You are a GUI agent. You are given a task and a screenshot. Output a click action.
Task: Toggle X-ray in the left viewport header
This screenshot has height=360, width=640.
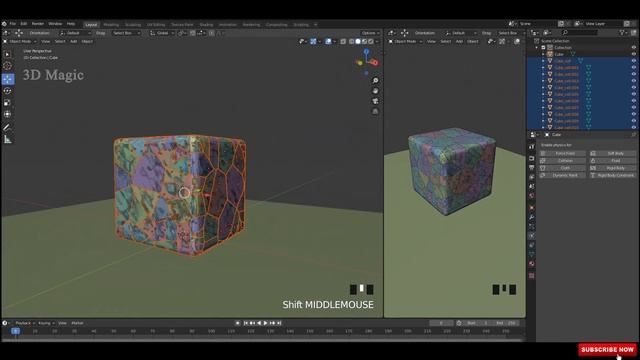[x=343, y=41]
